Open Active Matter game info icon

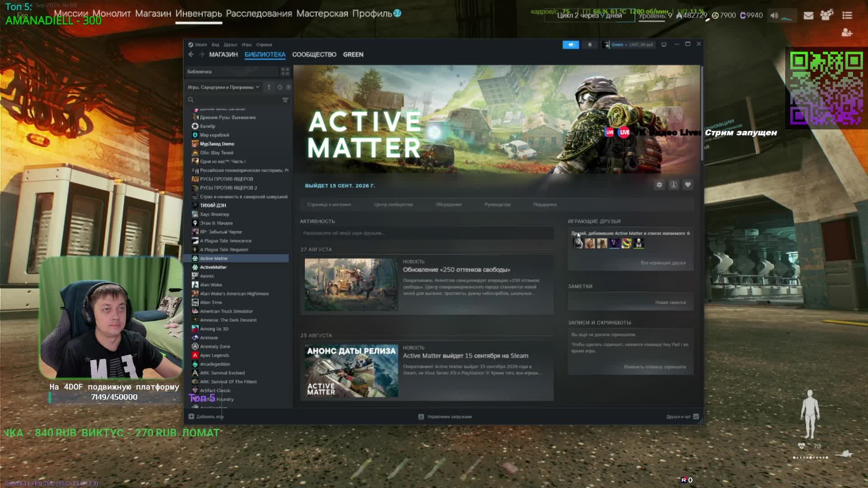pos(674,185)
